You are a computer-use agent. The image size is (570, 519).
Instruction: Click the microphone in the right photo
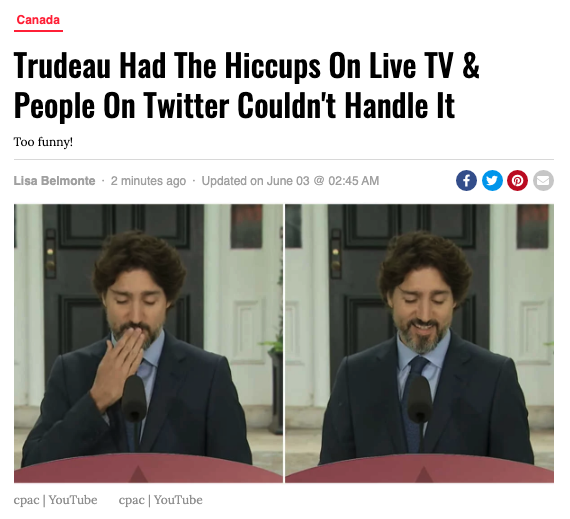(x=420, y=400)
